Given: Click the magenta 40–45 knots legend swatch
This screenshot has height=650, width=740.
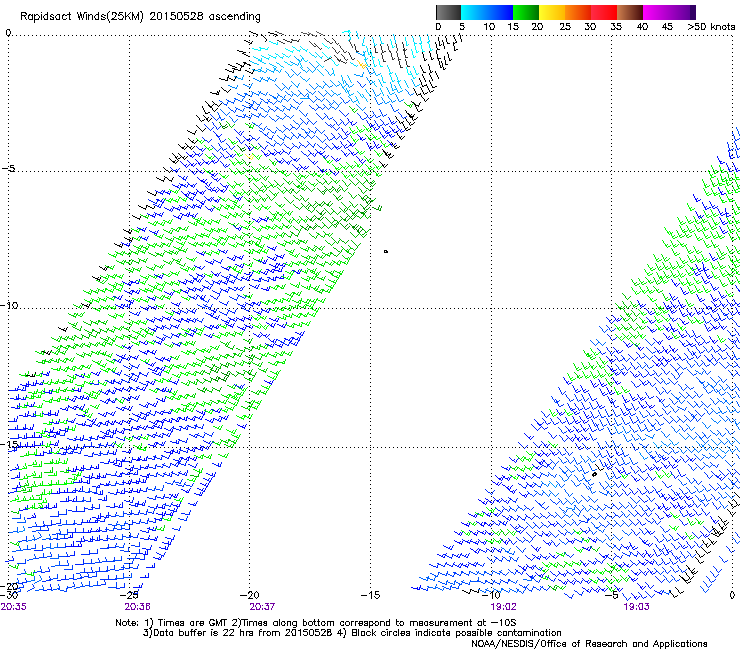Looking at the screenshot, I should [656, 12].
